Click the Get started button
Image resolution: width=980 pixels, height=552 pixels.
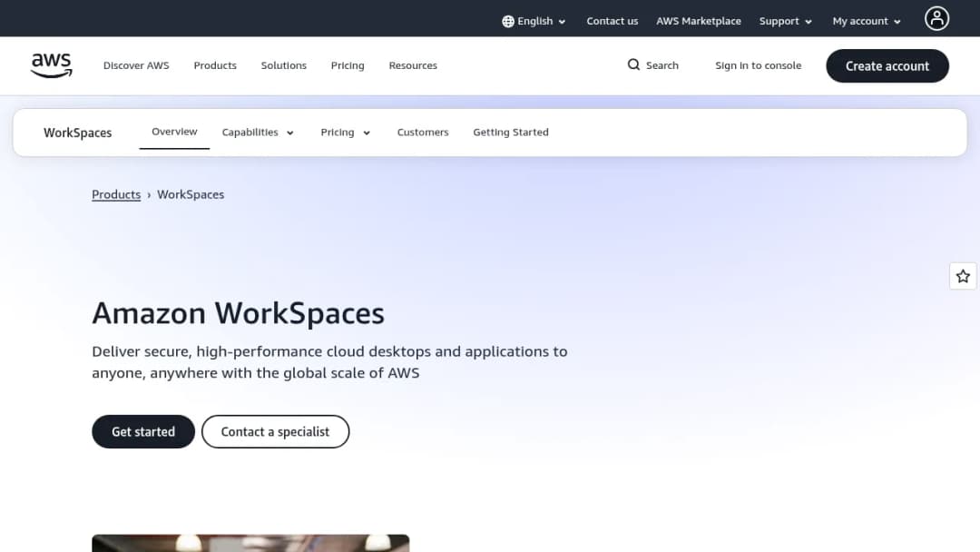coord(143,431)
